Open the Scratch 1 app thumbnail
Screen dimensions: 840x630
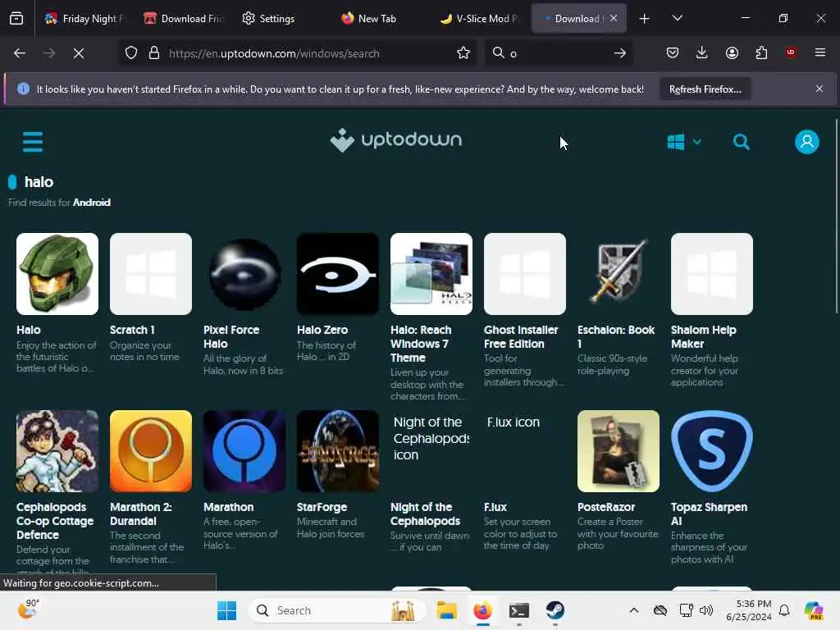point(151,274)
